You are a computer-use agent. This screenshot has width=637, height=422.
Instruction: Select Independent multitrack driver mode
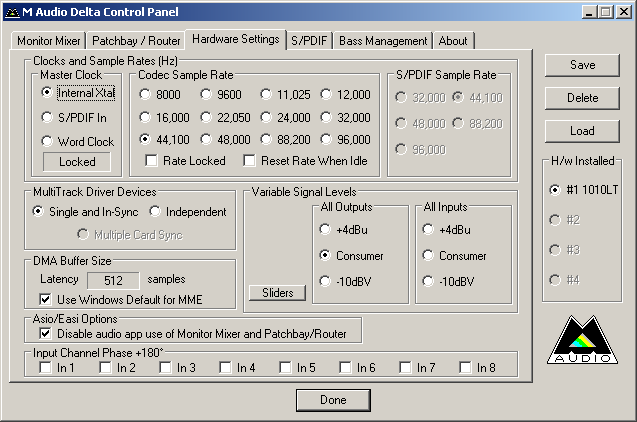pos(156,211)
